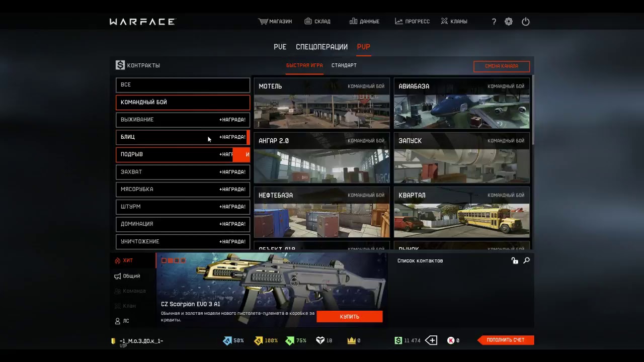Click the Warface logo
Viewport: 644px width, 362px height.
point(142,22)
